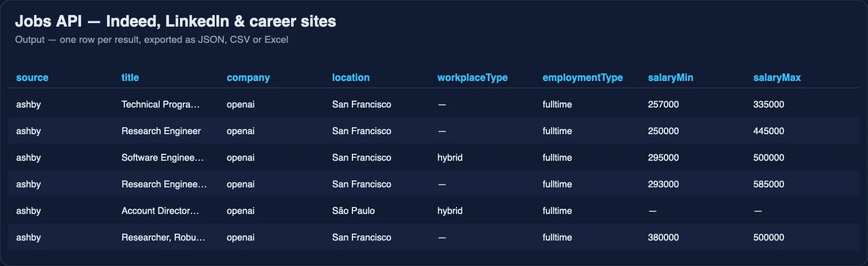Screen dimensions: 868x266
Task: Click the salaryMax dash in São Paulo row
Action: [x=757, y=211]
